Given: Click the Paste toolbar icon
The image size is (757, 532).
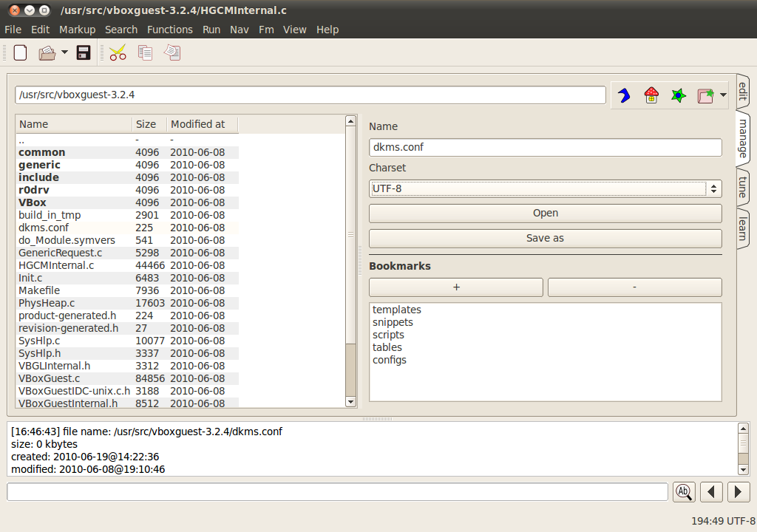Looking at the screenshot, I should click(x=172, y=52).
